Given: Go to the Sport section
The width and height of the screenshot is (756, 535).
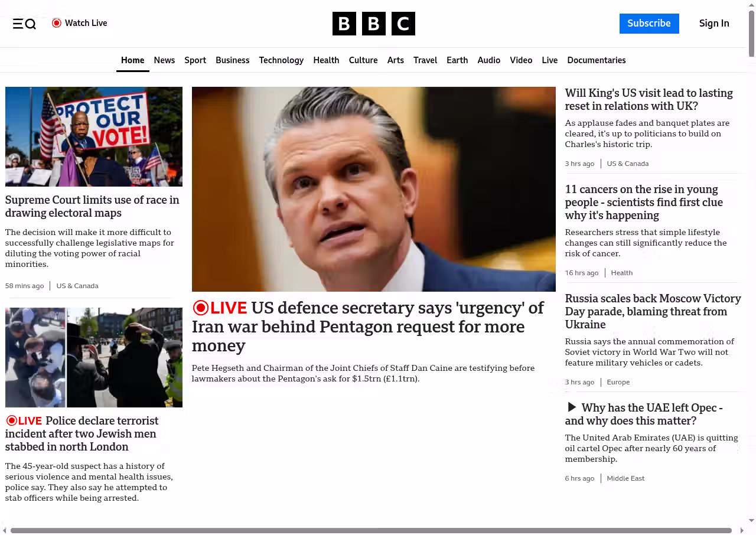Looking at the screenshot, I should tap(195, 60).
